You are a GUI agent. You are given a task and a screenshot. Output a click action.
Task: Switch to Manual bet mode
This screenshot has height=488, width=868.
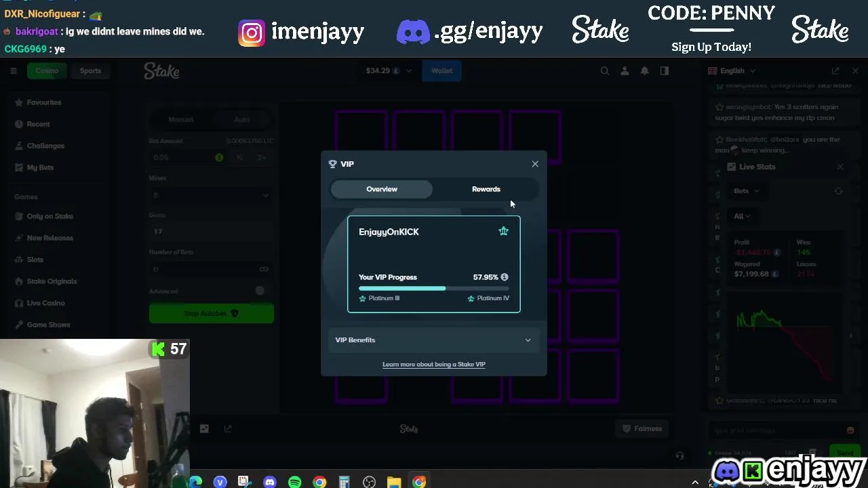181,119
